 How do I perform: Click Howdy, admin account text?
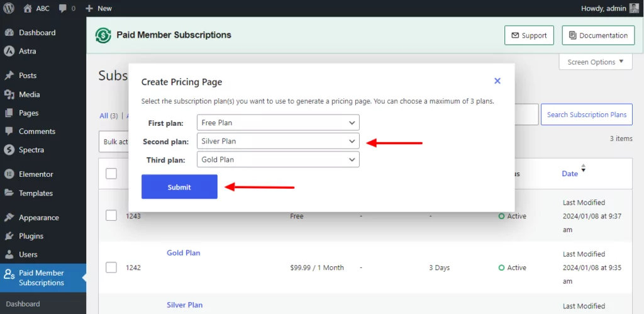604,8
